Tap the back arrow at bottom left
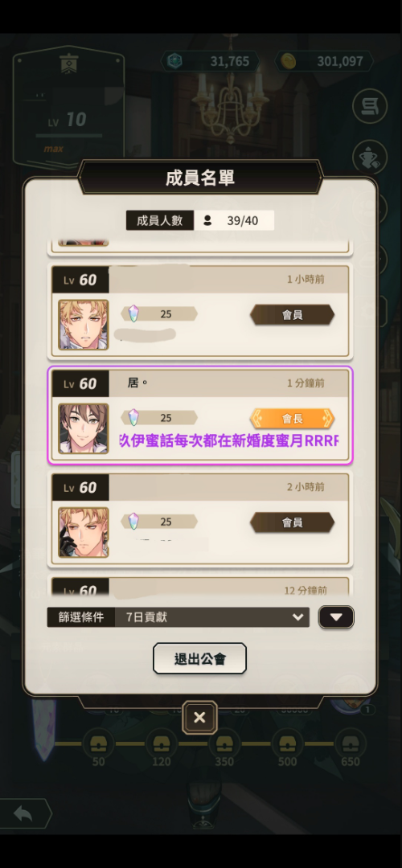402x868 pixels. tap(25, 813)
